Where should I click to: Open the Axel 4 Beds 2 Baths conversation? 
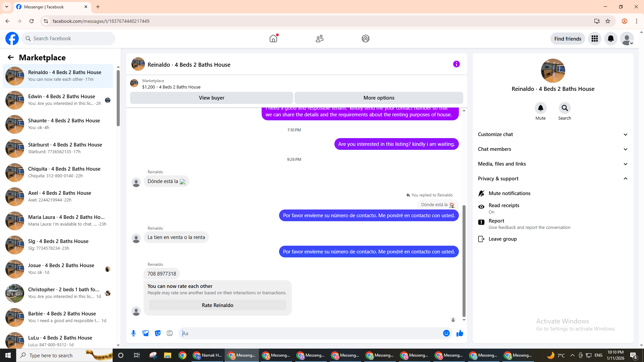pos(58,197)
